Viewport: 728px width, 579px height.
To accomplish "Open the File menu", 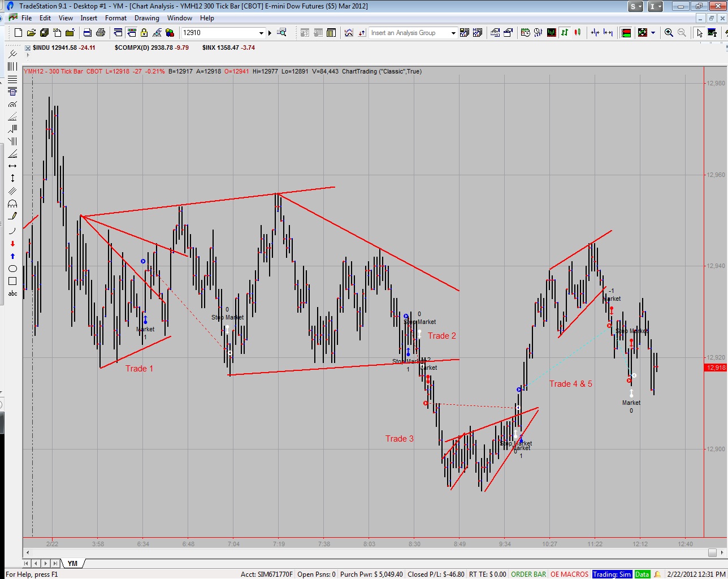I will pos(27,18).
